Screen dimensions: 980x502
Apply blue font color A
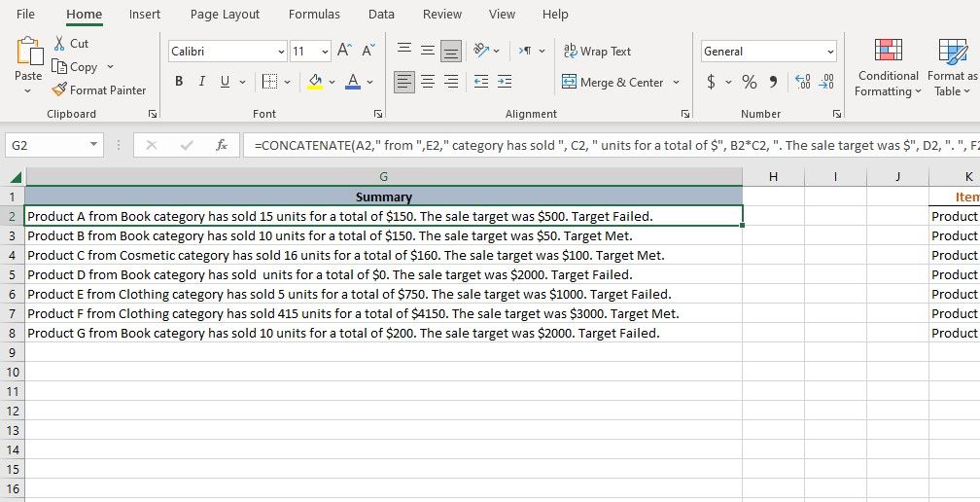pos(353,82)
